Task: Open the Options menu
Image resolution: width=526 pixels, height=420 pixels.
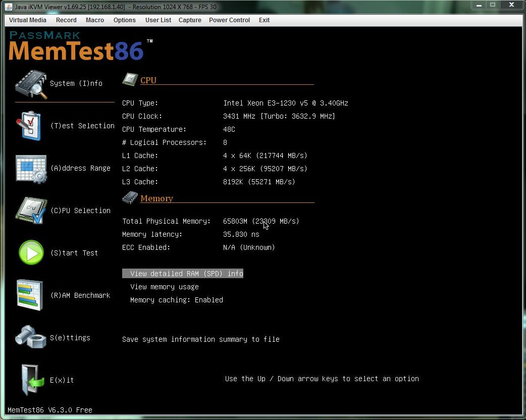Action: tap(125, 20)
